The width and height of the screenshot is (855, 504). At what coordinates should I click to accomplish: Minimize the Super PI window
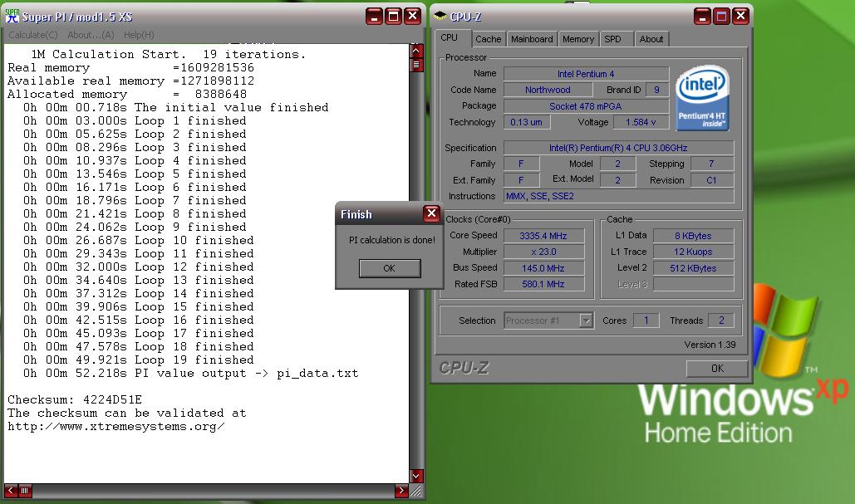pos(374,17)
